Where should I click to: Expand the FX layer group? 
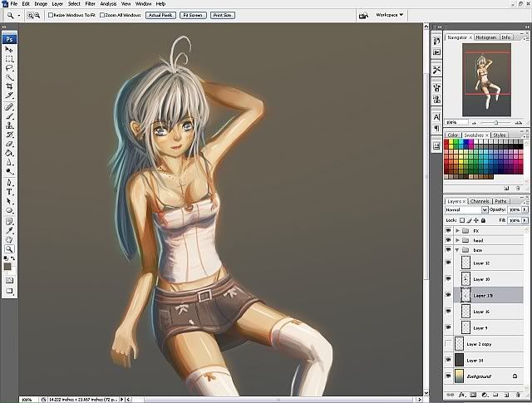[x=457, y=230]
